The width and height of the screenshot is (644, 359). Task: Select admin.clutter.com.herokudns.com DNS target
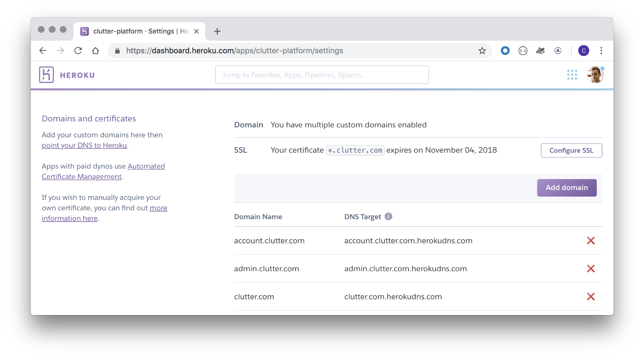pos(405,268)
